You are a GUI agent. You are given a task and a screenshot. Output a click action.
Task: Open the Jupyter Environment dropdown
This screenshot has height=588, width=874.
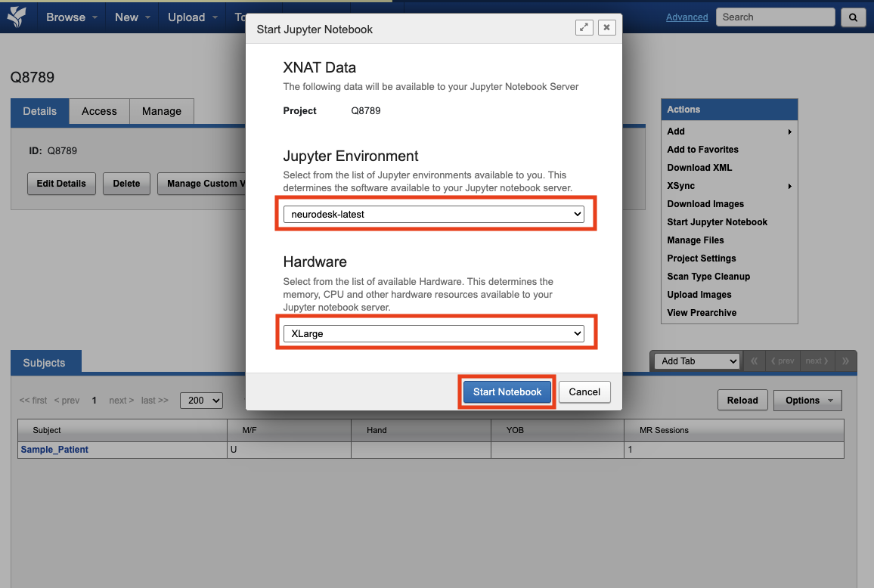coord(433,215)
